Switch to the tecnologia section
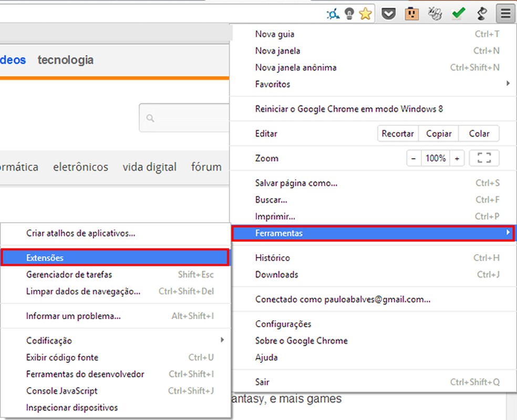Image resolution: width=517 pixels, height=420 pixels. point(65,59)
